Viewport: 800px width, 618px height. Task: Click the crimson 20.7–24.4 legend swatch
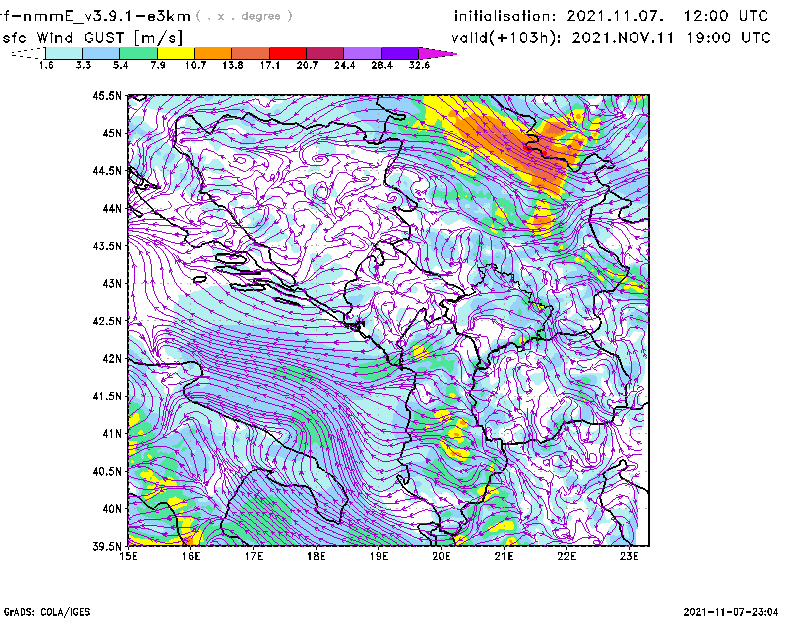click(x=325, y=53)
